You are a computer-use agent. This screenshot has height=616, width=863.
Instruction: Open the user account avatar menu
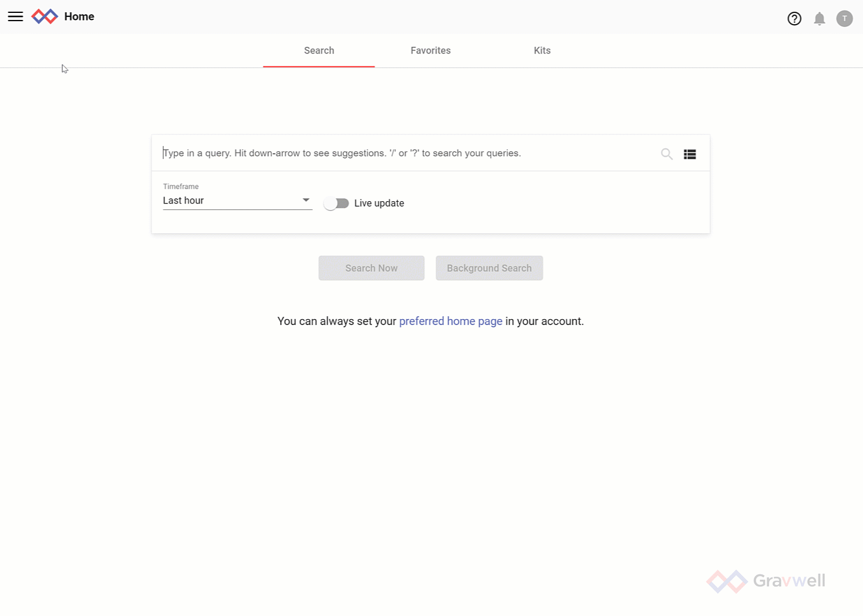pos(844,19)
